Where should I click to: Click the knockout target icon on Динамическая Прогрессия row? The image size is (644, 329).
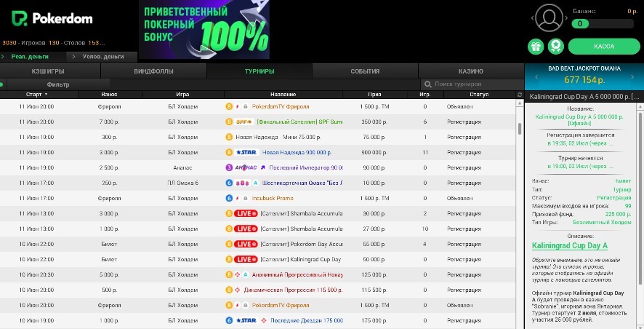pos(238,290)
